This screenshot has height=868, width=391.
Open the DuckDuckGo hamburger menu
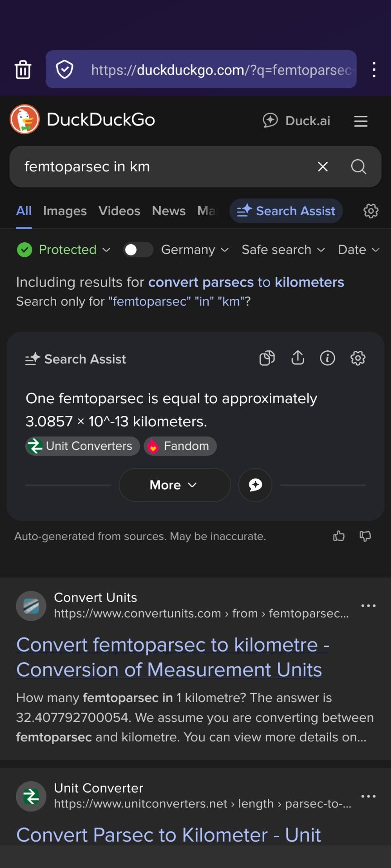click(361, 121)
